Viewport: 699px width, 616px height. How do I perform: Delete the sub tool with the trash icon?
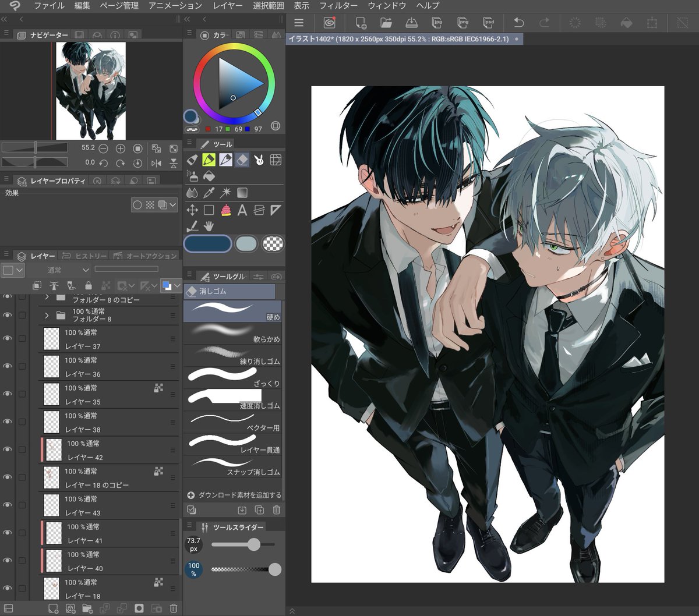pyautogui.click(x=277, y=510)
